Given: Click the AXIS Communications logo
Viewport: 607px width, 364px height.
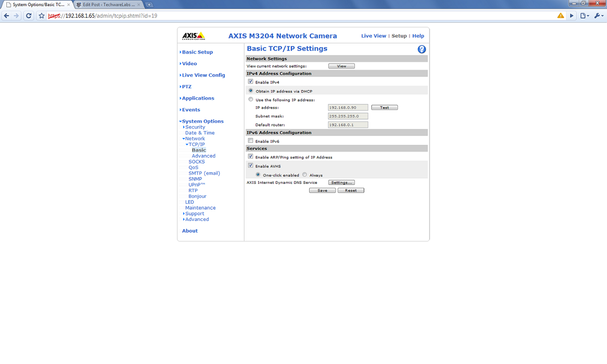Looking at the screenshot, I should 194,36.
